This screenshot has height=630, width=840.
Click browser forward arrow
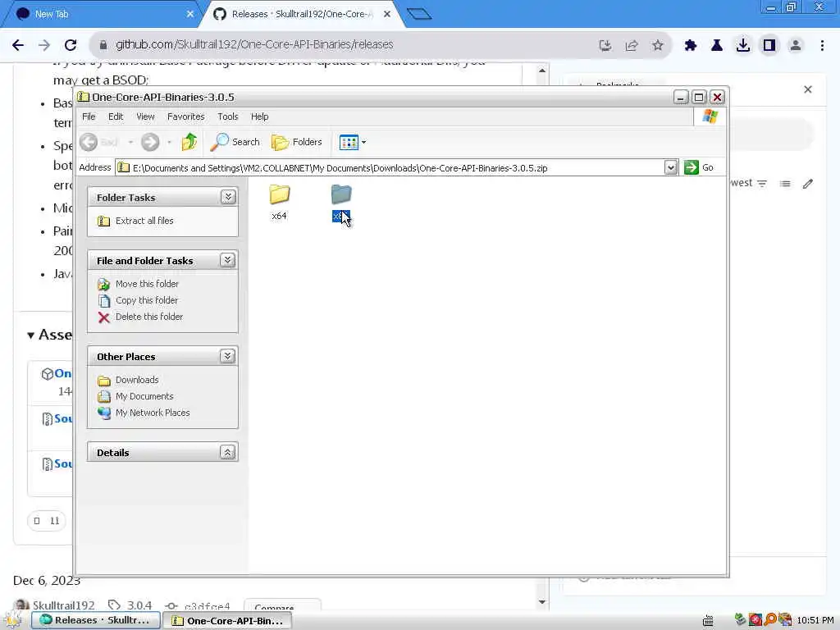coord(44,45)
